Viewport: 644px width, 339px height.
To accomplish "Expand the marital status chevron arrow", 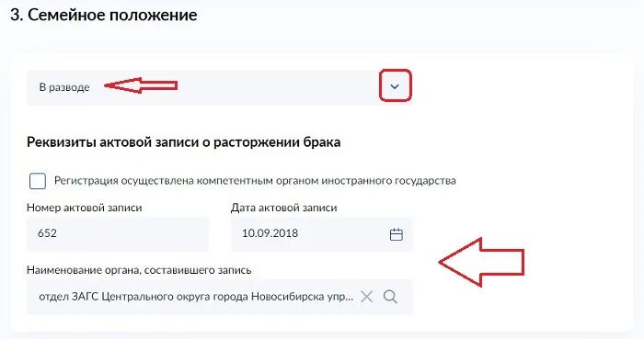I will pyautogui.click(x=395, y=86).
